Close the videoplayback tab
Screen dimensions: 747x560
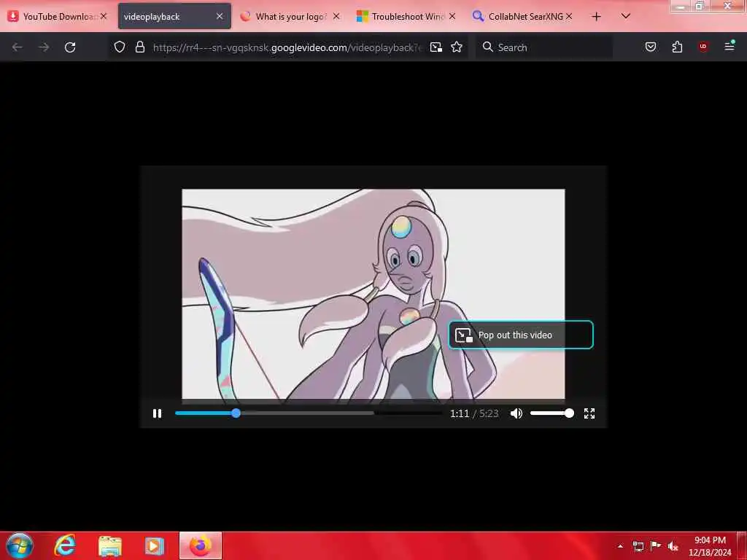220,16
